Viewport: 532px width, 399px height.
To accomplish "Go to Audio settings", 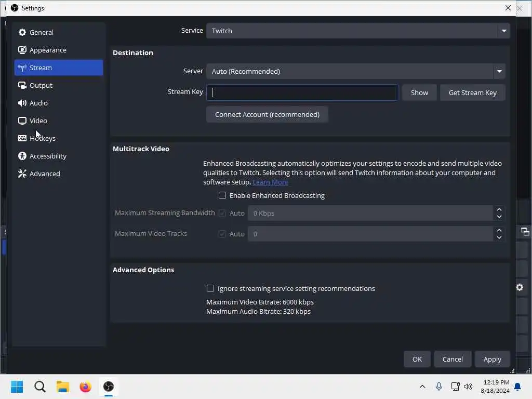I will tap(59, 103).
